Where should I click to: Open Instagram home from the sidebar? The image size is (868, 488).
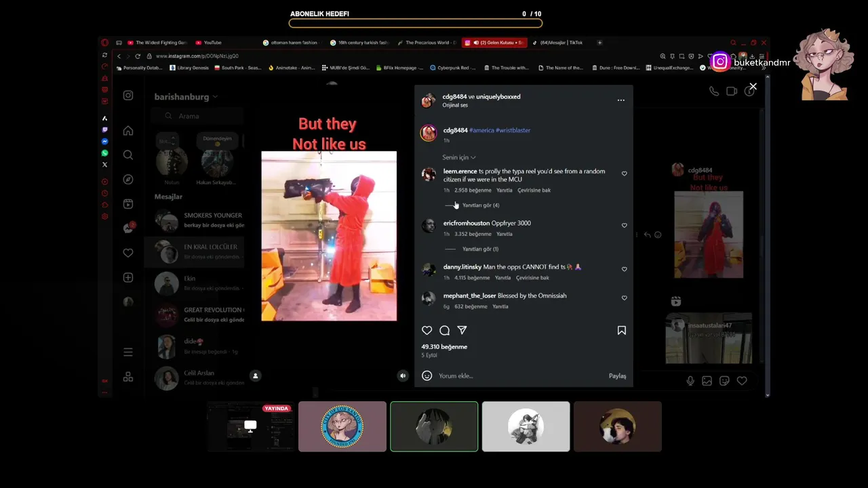[x=128, y=131]
